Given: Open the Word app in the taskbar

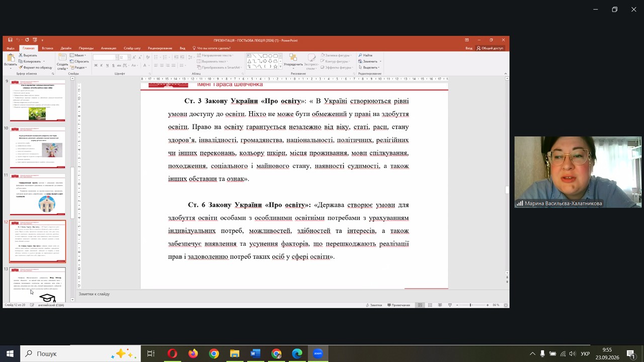Looking at the screenshot, I should pyautogui.click(x=255, y=353).
